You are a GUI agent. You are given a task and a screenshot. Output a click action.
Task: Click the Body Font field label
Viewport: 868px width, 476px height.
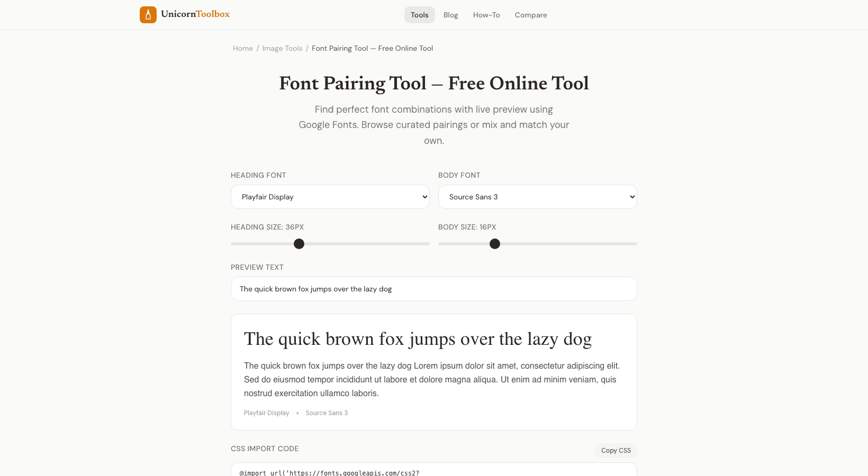pyautogui.click(x=459, y=175)
